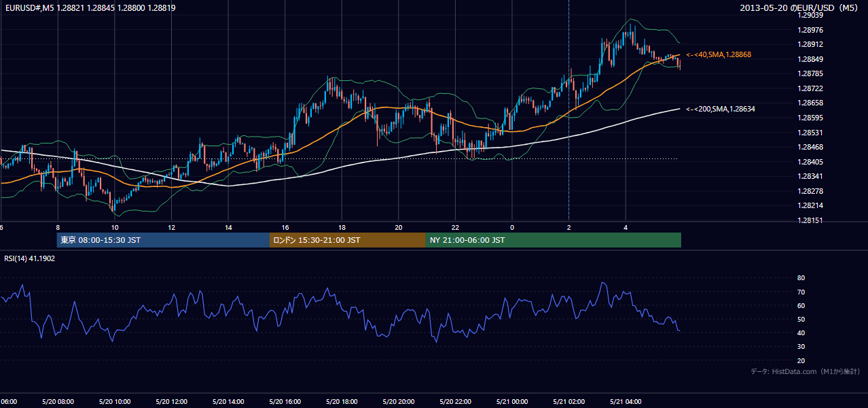The image size is (868, 408).
Task: Click hour tick 18 beneath the candlestick chart
Action: coord(342,227)
